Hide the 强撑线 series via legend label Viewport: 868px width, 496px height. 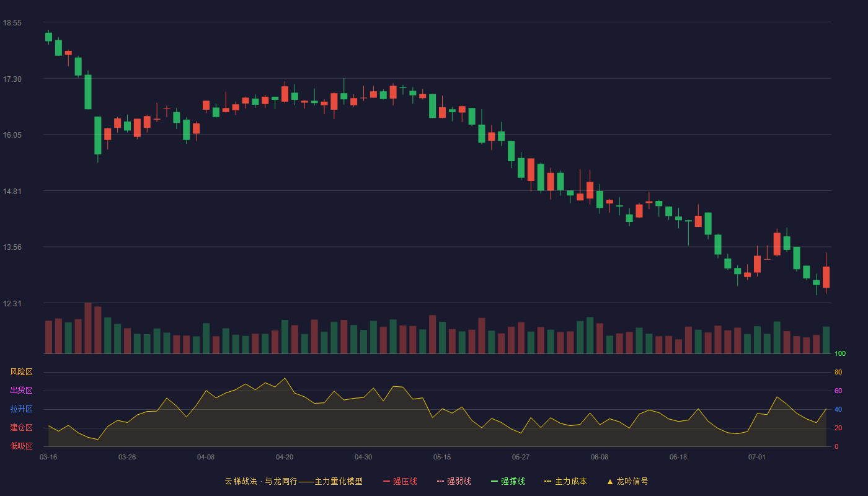pos(513,481)
